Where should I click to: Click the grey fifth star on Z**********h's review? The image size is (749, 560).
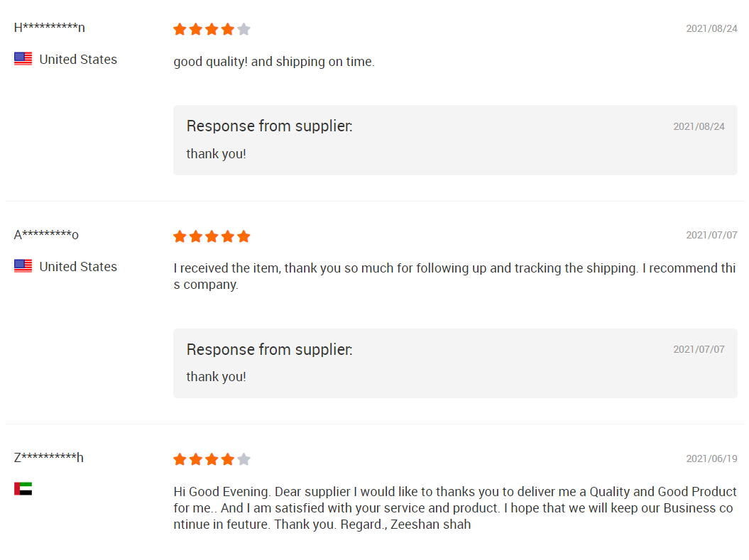244,459
